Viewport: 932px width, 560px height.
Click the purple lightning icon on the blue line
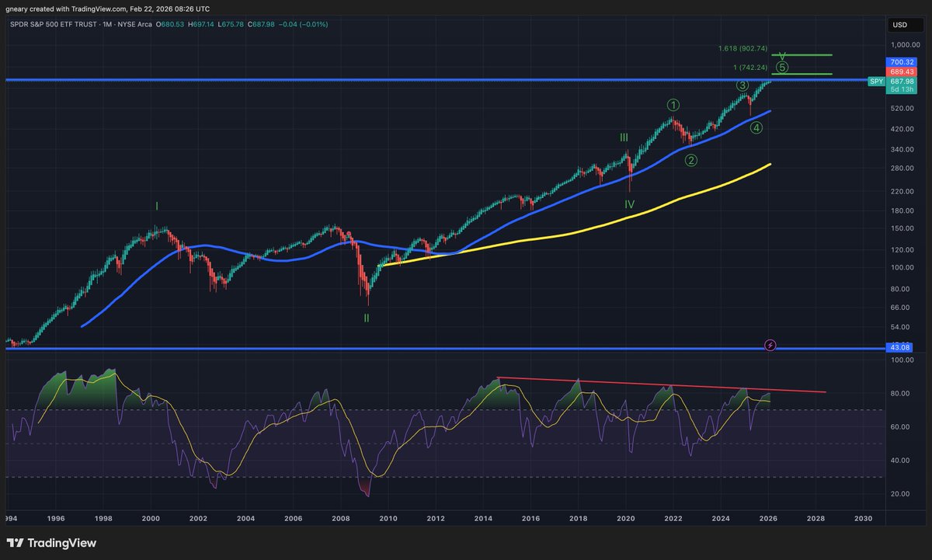[x=770, y=345]
